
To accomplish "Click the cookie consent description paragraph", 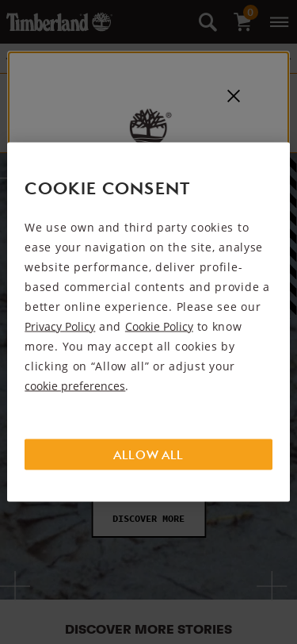I will 147,307.
